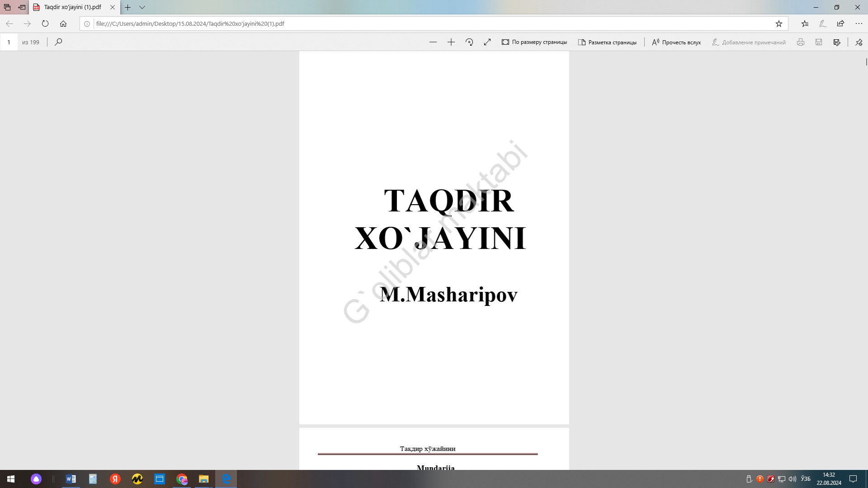
Task: Open the red antivirus tray icon
Action: (771, 479)
